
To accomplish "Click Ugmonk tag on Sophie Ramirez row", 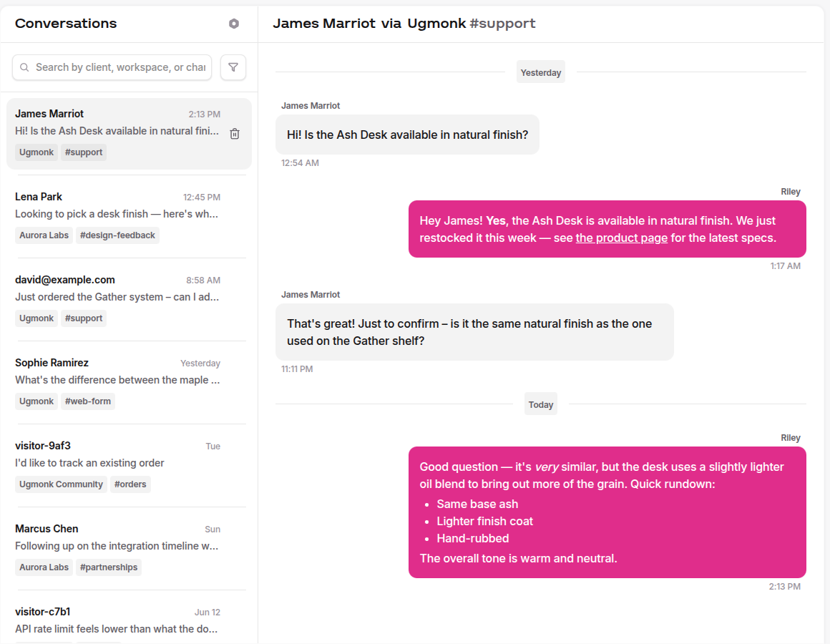I will [x=36, y=401].
